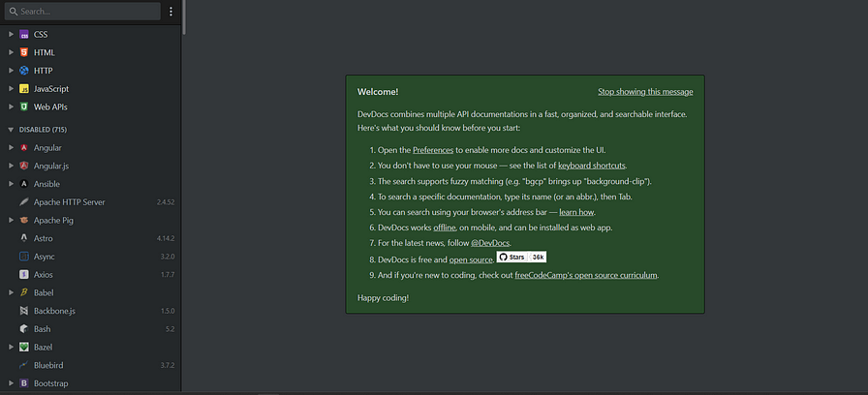Click the offline link
The width and height of the screenshot is (868, 395).
point(445,228)
